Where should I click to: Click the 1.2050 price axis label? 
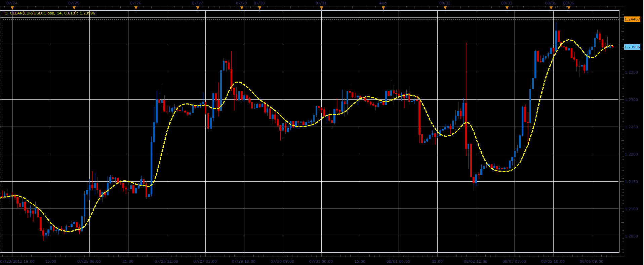click(631, 236)
